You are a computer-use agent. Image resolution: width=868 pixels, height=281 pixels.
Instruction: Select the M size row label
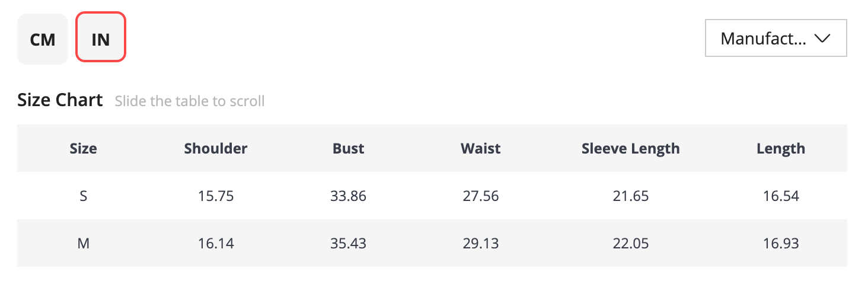84,243
